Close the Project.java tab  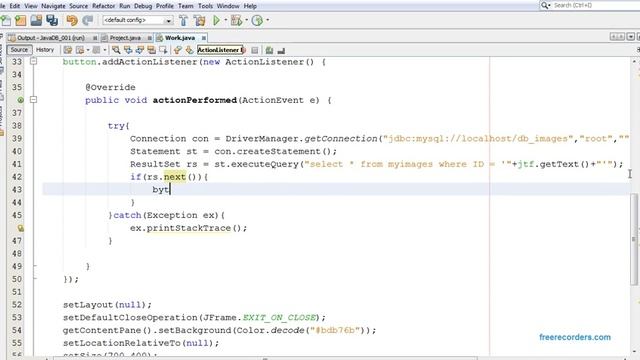[x=150, y=38]
